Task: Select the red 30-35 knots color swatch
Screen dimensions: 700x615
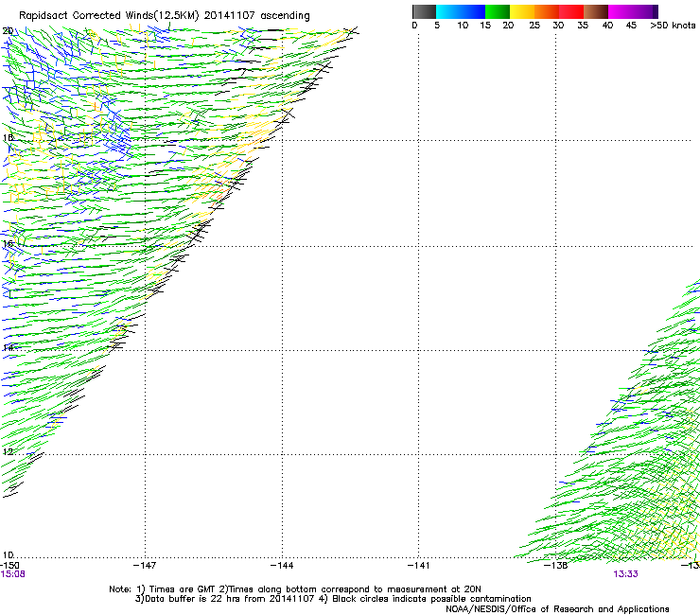Action: pos(571,11)
